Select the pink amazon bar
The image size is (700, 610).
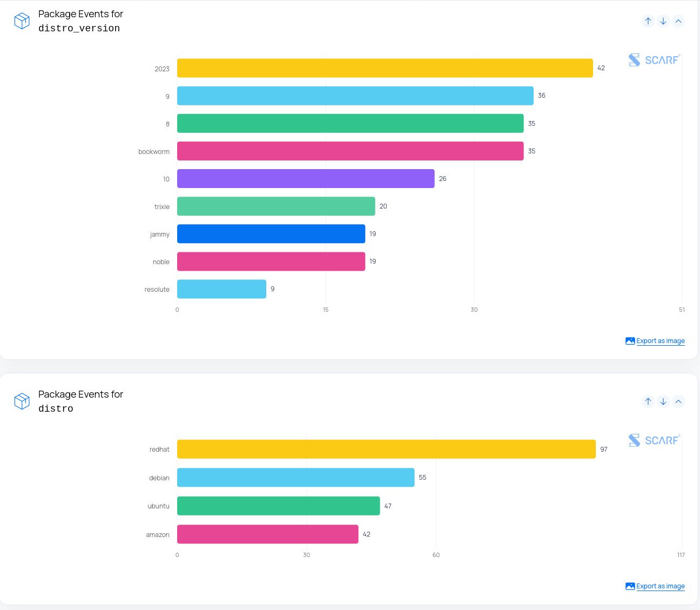pos(268,534)
